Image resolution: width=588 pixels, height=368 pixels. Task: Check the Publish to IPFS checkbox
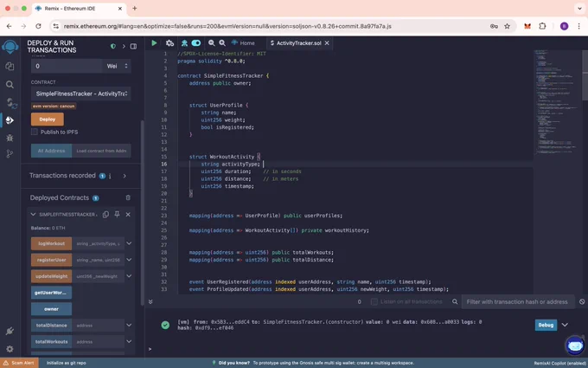pyautogui.click(x=35, y=132)
